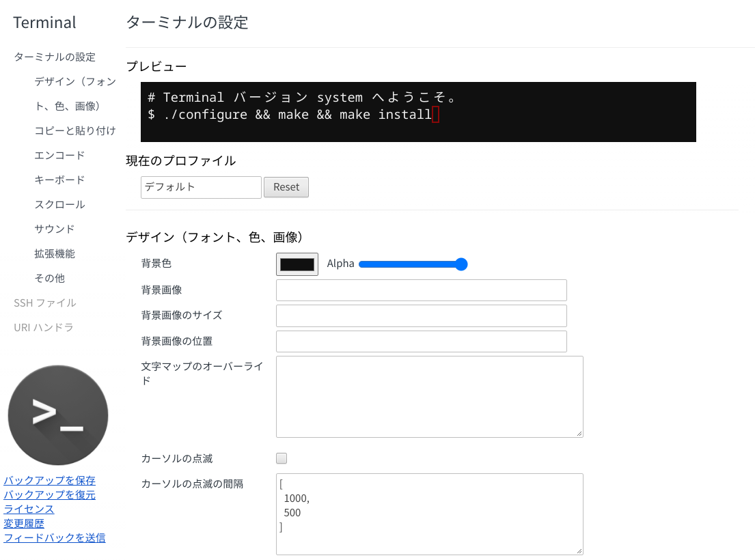
Task: Click the terminal preview area
Action: coord(418,111)
